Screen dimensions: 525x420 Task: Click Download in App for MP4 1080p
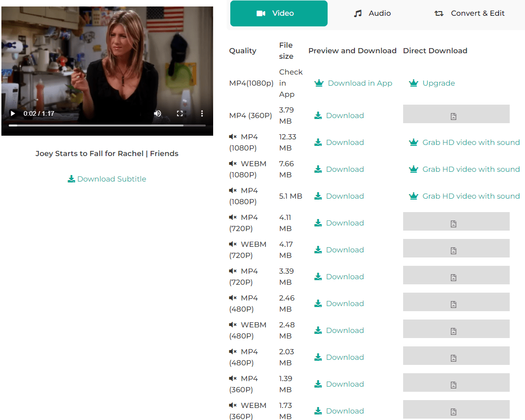point(354,83)
